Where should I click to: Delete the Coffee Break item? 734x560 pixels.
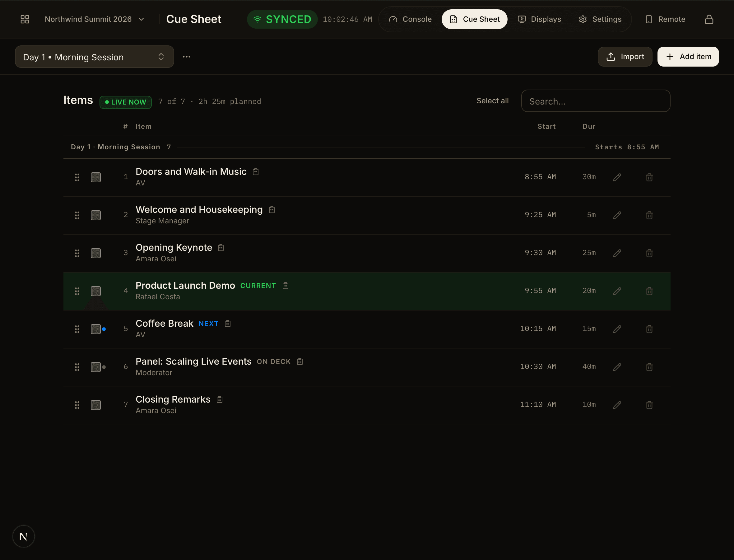tap(649, 329)
